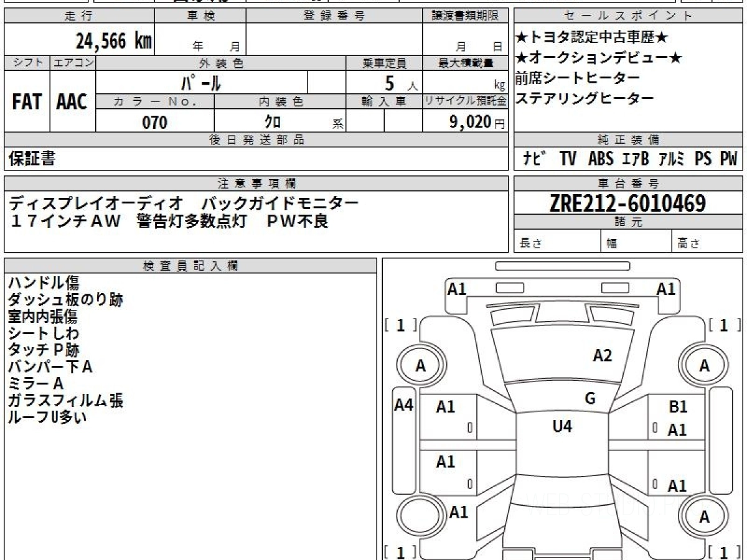747x560 pixels.
Task: Click the U4 mark on the roof diagram
Action: pos(562,426)
